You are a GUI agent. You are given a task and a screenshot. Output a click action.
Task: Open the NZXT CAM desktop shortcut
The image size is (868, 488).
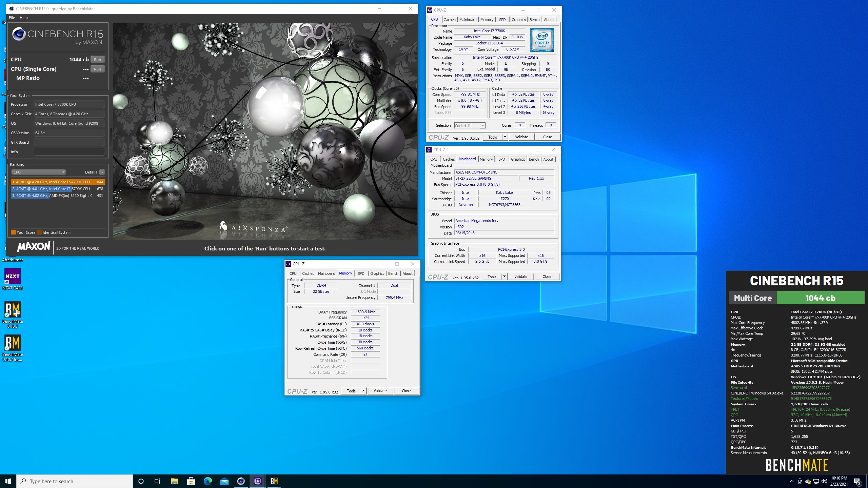tap(13, 279)
